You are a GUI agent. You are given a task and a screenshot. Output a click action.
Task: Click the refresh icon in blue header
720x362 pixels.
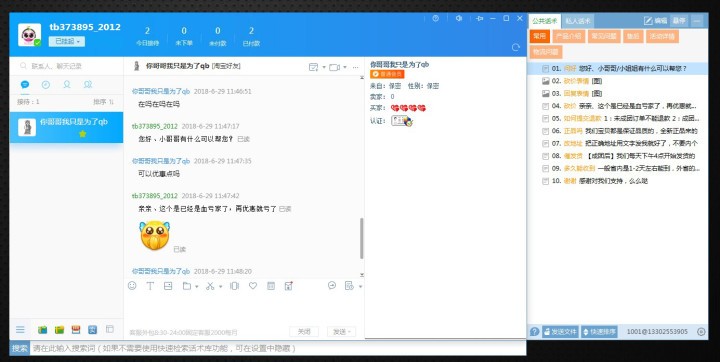point(516,47)
